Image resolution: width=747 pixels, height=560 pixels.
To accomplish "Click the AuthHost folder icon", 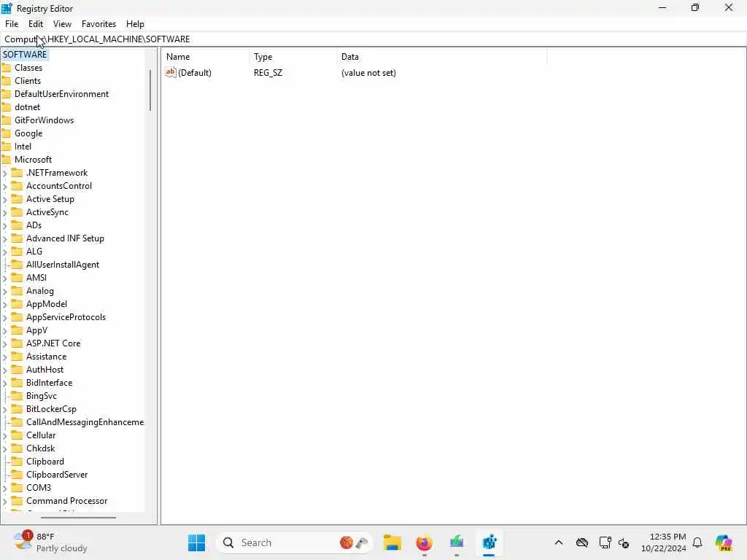I will point(17,370).
